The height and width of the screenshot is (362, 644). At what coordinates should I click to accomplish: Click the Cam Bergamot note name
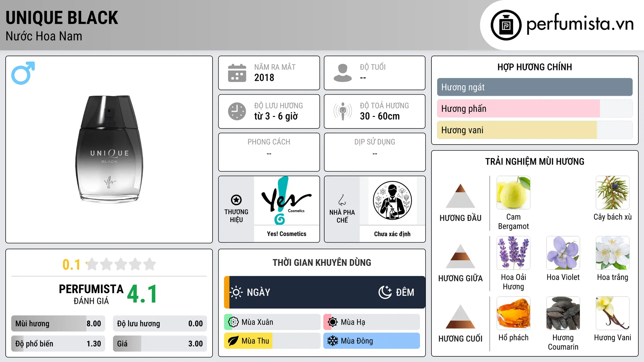[x=514, y=222]
